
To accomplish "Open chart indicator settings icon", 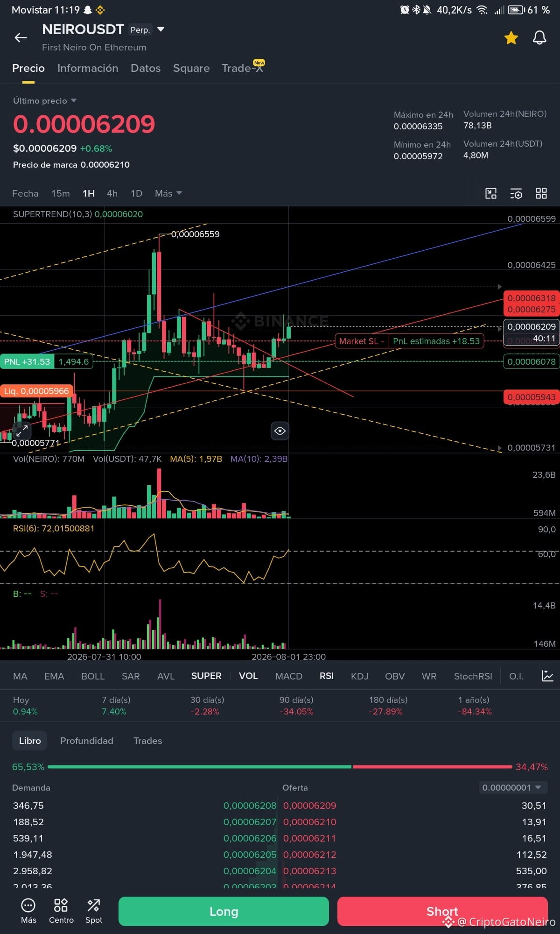I will 516,193.
